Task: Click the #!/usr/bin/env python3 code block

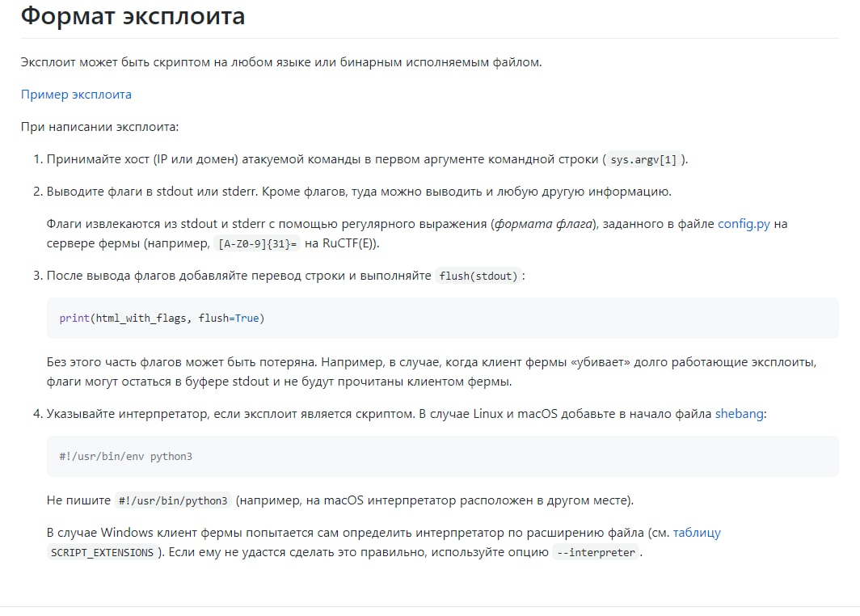Action: 125,456
